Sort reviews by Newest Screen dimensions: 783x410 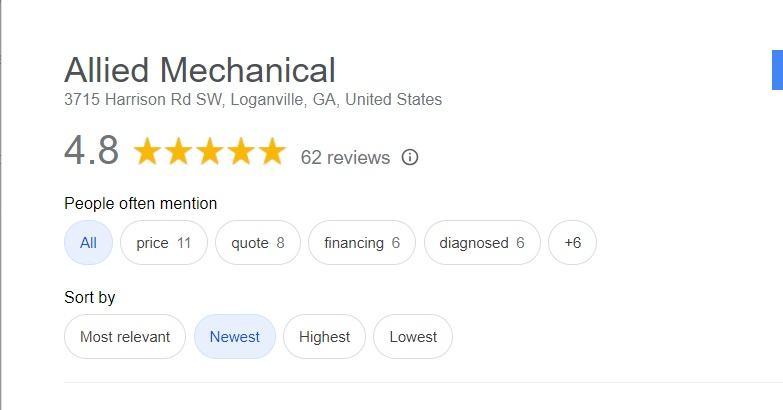(x=235, y=337)
